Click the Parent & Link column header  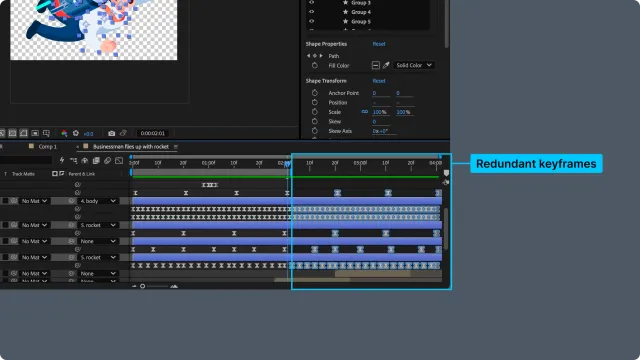[82, 174]
